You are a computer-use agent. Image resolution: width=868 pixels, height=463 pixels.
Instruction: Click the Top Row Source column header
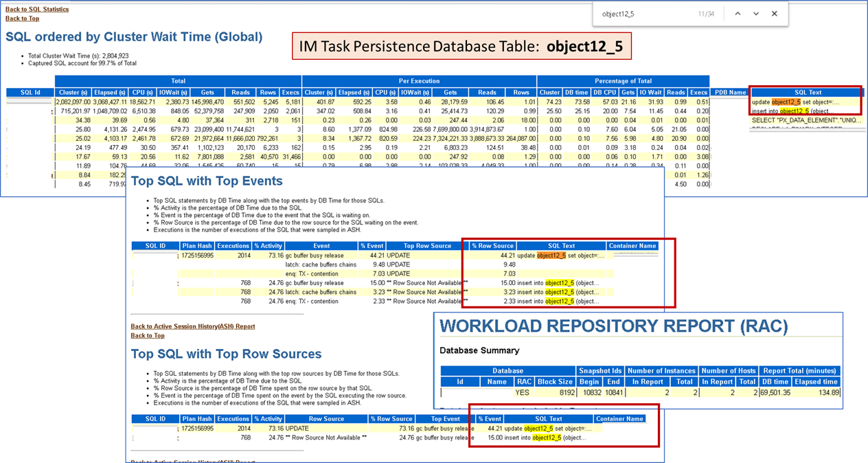point(427,246)
